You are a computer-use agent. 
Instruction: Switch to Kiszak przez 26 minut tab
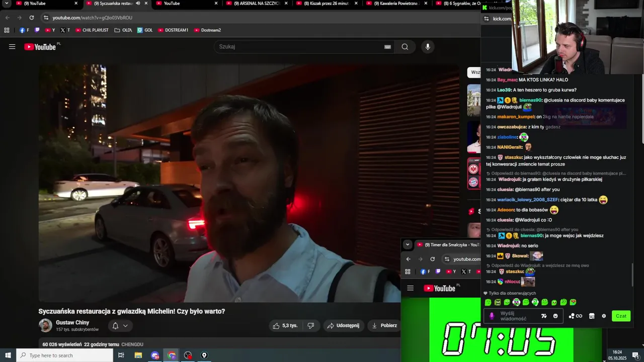click(x=326, y=4)
